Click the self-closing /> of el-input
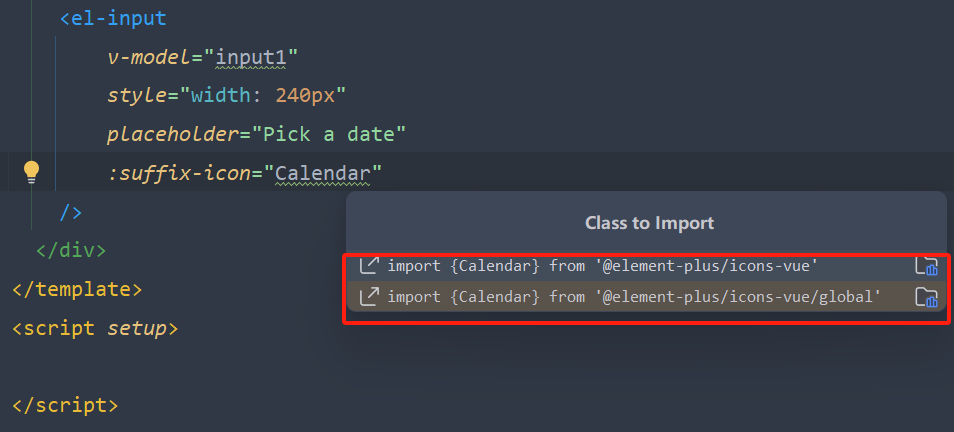The width and height of the screenshot is (954, 432). click(x=71, y=212)
